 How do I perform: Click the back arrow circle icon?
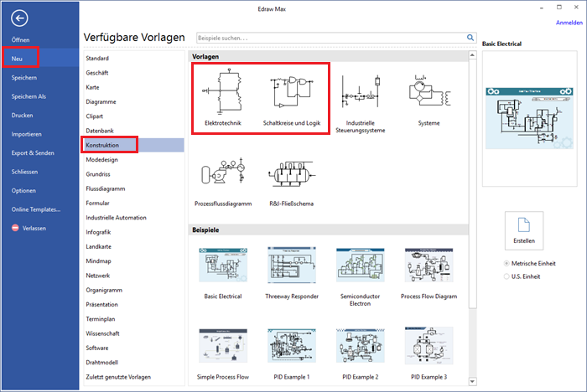tap(19, 18)
